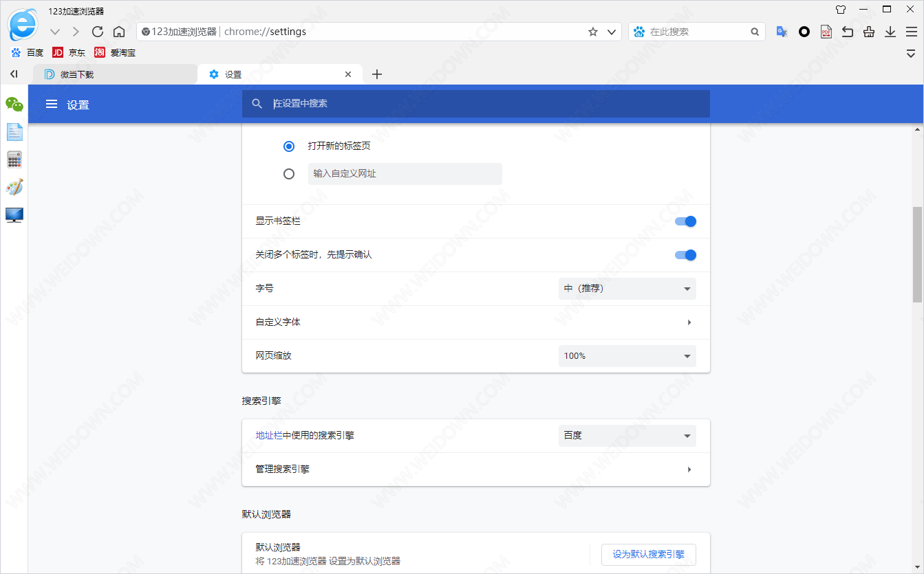Screen dimensions: 924x574
Task: Open the 爱淘宝 bookmark
Action: 115,52
